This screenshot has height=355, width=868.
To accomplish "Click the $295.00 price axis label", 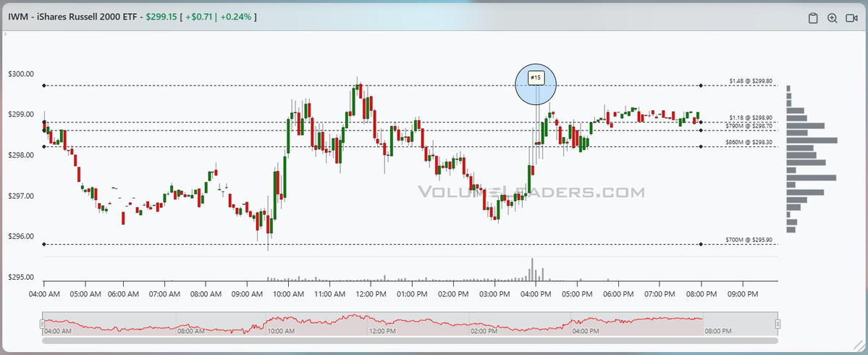I will (21, 277).
